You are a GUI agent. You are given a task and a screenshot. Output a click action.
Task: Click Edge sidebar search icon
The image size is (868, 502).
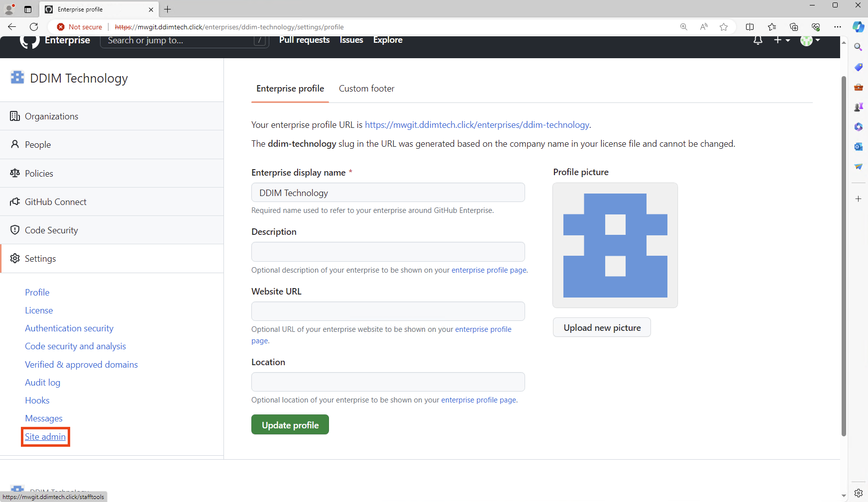tap(859, 47)
